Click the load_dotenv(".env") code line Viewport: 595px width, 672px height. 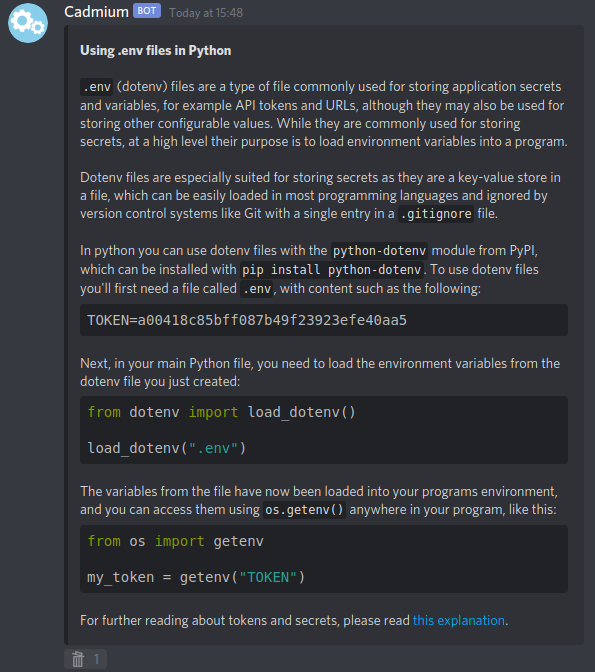(167, 448)
